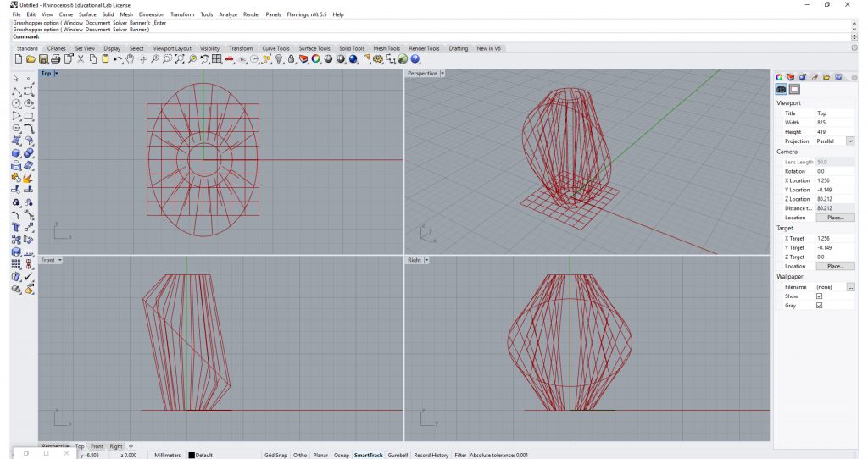
Task: Click the Cut scissors icon
Action: click(81, 59)
